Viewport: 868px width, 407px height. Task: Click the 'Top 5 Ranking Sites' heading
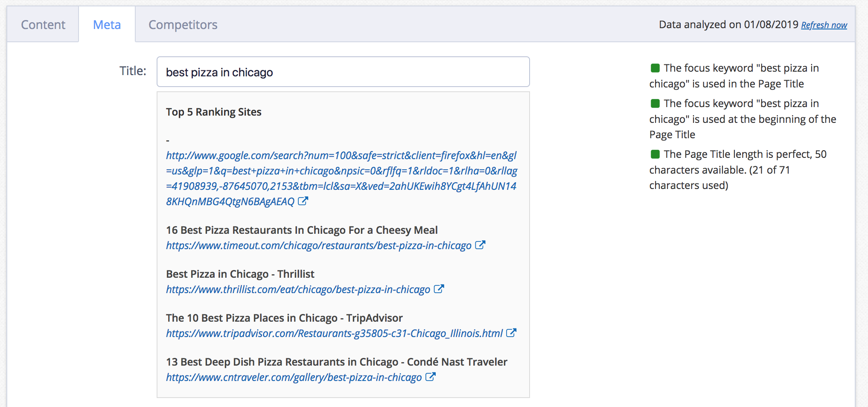pyautogui.click(x=214, y=112)
